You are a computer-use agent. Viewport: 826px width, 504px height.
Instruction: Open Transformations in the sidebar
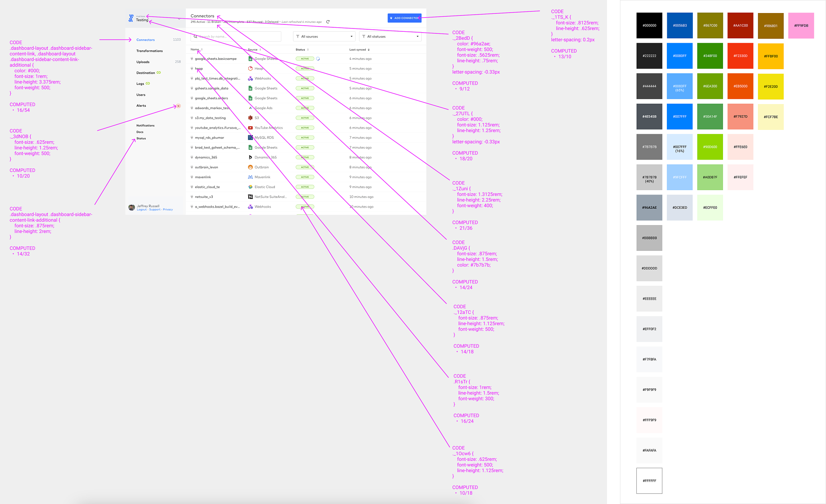tap(149, 51)
